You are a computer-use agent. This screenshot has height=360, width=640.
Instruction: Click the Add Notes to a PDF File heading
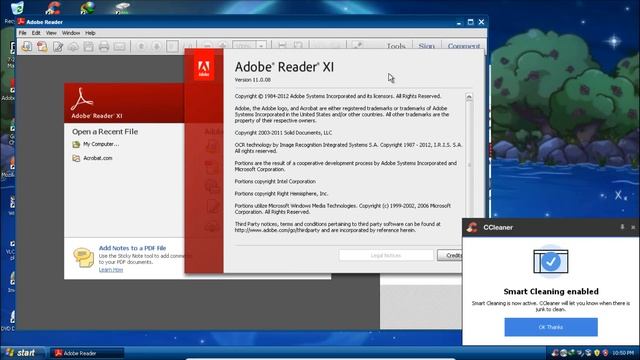click(132, 248)
